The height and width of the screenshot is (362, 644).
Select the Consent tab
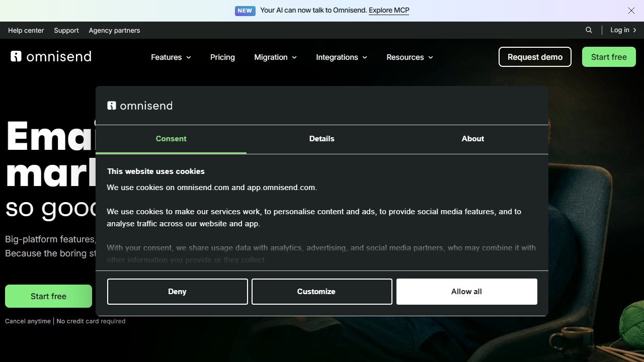click(171, 139)
